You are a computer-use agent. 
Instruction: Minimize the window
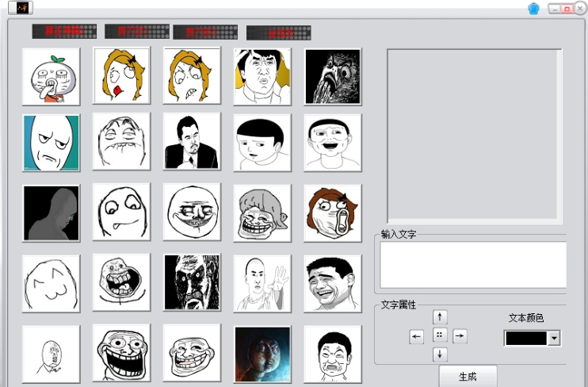[555, 9]
